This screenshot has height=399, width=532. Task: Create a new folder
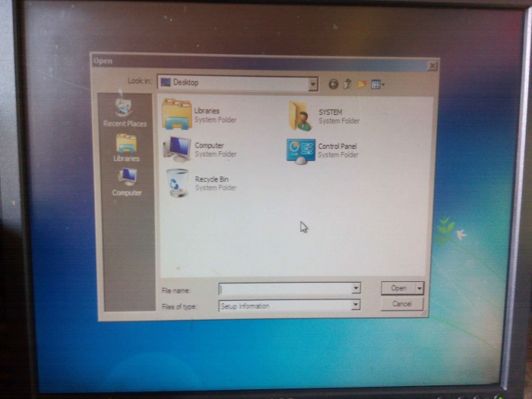click(362, 84)
